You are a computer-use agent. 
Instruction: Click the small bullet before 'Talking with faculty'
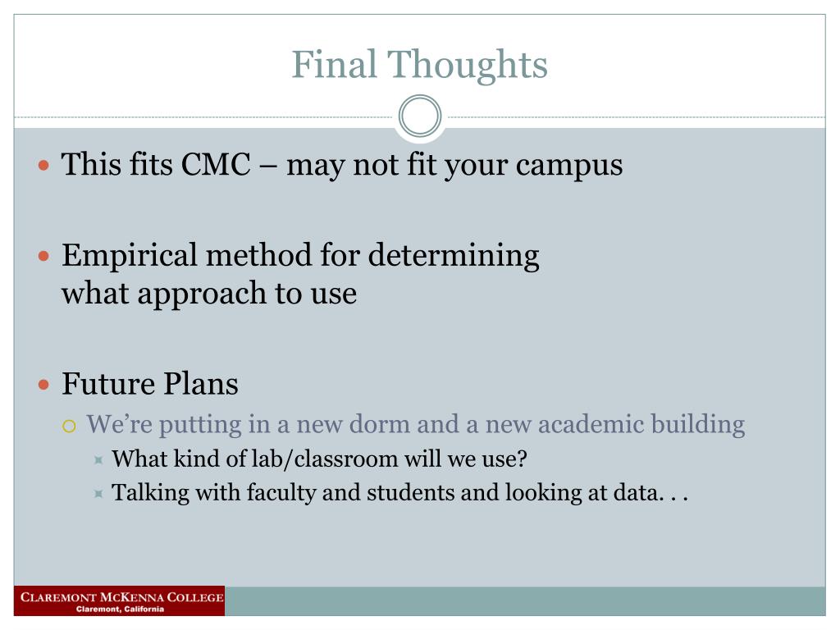point(98,493)
